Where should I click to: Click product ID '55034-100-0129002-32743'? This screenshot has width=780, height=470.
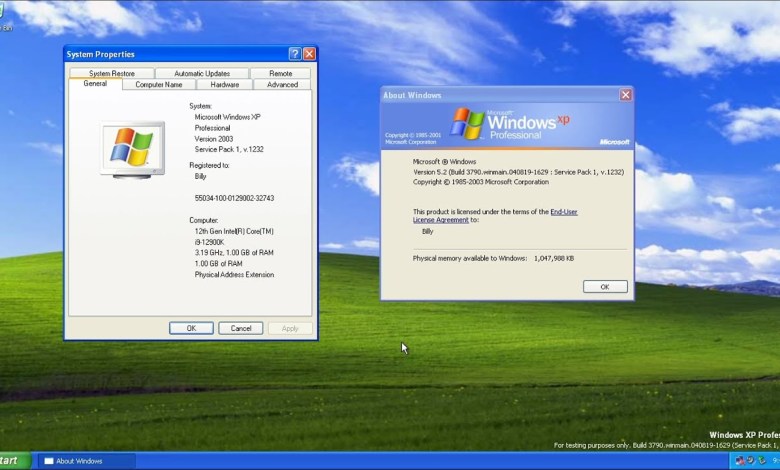pyautogui.click(x=234, y=198)
